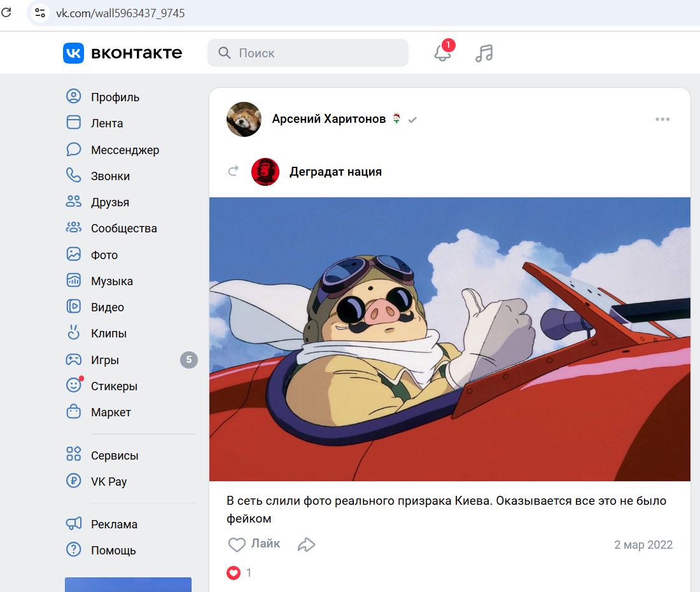Image resolution: width=700 pixels, height=592 pixels.
Task: Open the post's three-dot options menu
Action: pos(662,119)
